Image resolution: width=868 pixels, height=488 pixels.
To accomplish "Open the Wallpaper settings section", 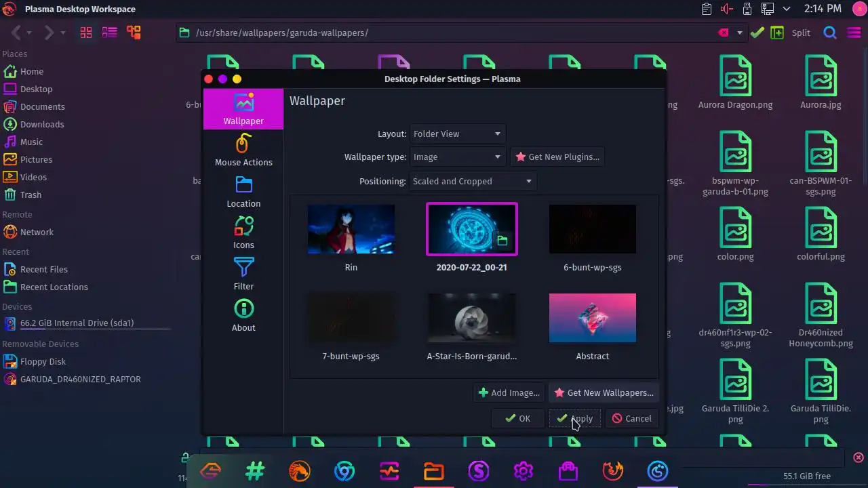I will pyautogui.click(x=243, y=109).
